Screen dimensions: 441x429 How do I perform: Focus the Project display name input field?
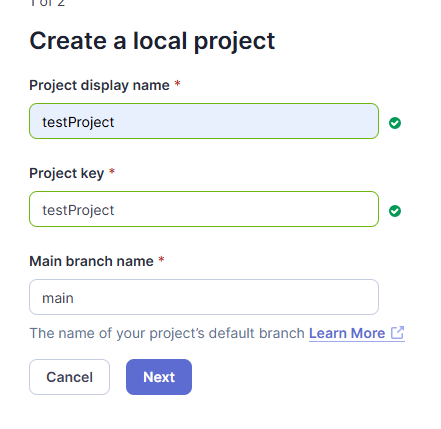pos(204,121)
